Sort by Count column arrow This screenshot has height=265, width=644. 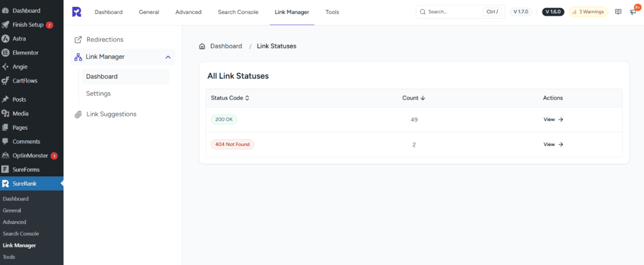tap(423, 98)
